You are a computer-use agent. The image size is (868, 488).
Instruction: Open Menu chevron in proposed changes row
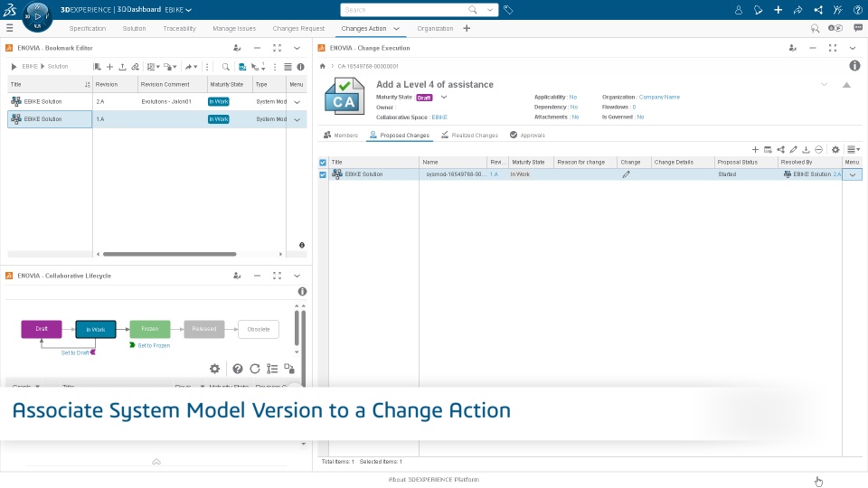pyautogui.click(x=853, y=174)
